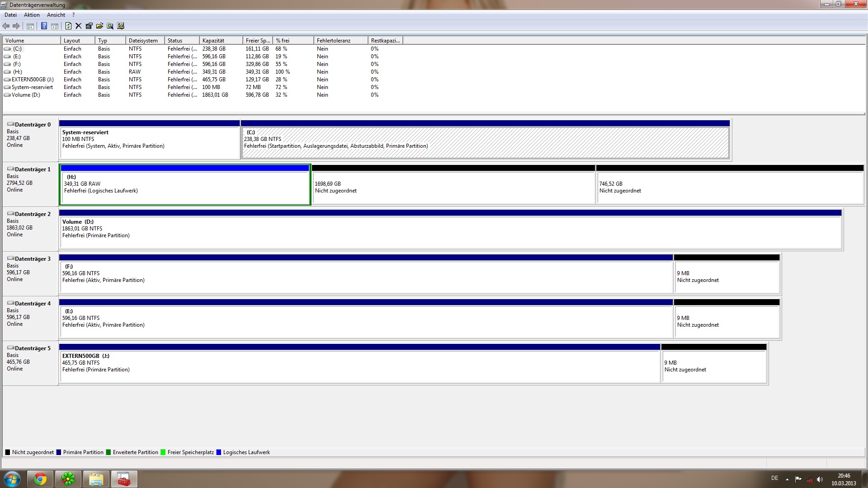Click the open folder toolbar icon
Image resolution: width=868 pixels, height=488 pixels.
click(x=99, y=26)
